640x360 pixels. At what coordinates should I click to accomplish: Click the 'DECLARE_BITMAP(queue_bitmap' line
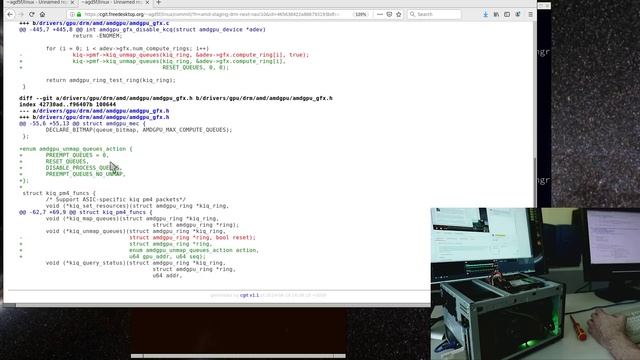[x=138, y=130]
